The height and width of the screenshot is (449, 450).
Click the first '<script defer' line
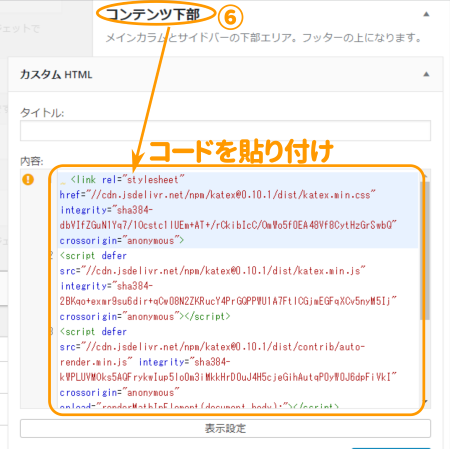point(93,256)
